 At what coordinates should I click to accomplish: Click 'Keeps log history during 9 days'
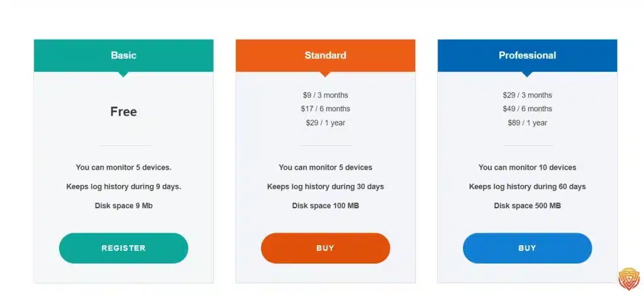[x=124, y=187]
